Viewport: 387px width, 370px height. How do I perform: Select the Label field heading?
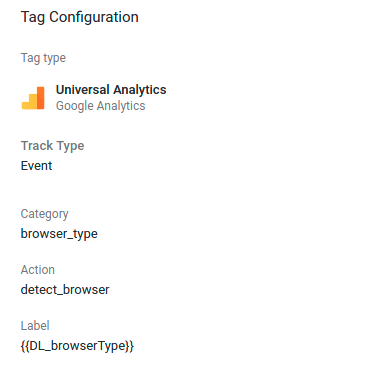[x=35, y=326]
